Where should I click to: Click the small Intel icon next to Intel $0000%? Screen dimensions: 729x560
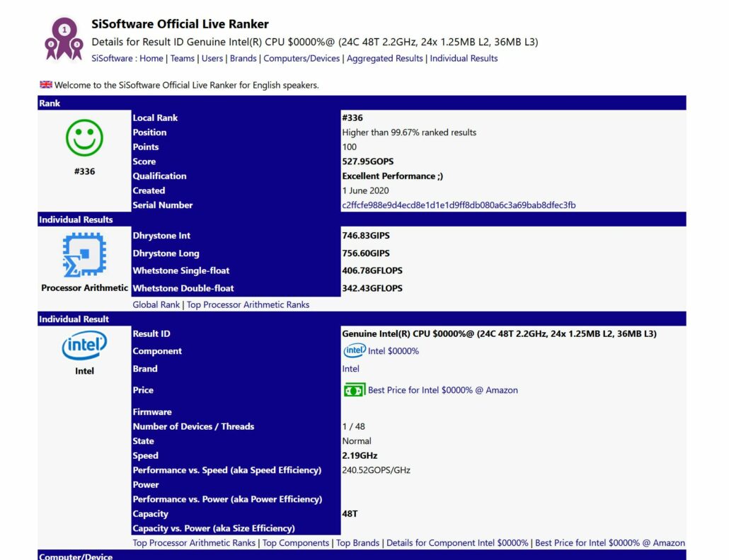[354, 350]
